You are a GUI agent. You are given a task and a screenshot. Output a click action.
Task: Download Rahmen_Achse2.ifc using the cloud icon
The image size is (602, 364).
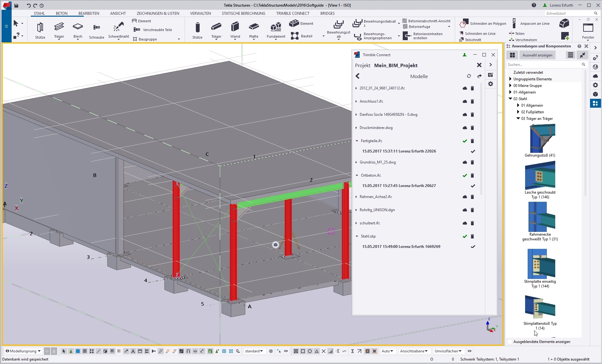coord(465,197)
